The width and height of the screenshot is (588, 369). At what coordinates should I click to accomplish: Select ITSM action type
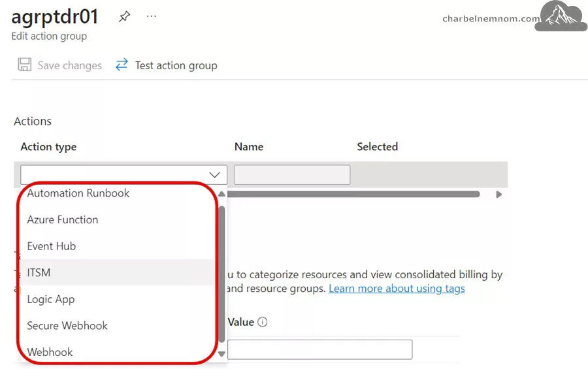pyautogui.click(x=117, y=272)
